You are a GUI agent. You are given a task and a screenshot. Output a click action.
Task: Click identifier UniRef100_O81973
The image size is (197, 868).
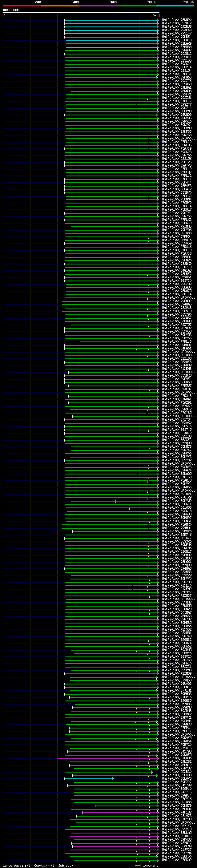tap(176, 816)
